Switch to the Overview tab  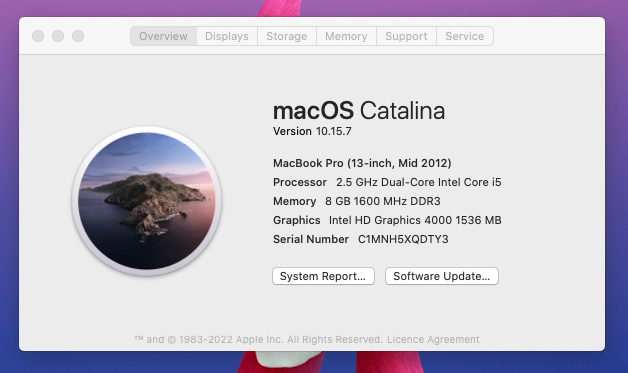pos(163,36)
